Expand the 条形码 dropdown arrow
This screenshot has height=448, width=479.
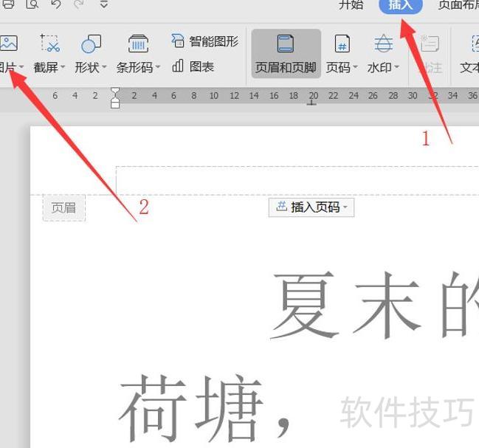coord(158,66)
